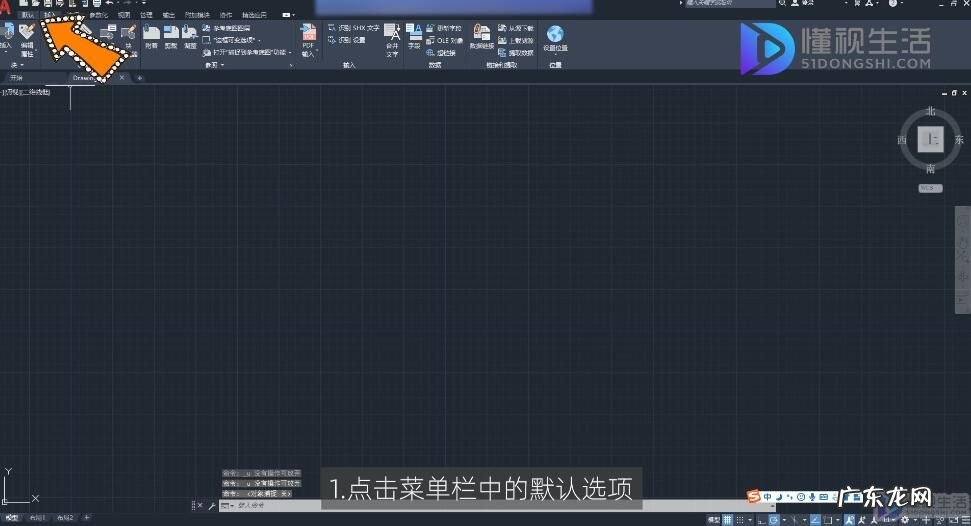971x526 pixels.
Task: Close the Drawing document tab
Action: click(x=122, y=77)
